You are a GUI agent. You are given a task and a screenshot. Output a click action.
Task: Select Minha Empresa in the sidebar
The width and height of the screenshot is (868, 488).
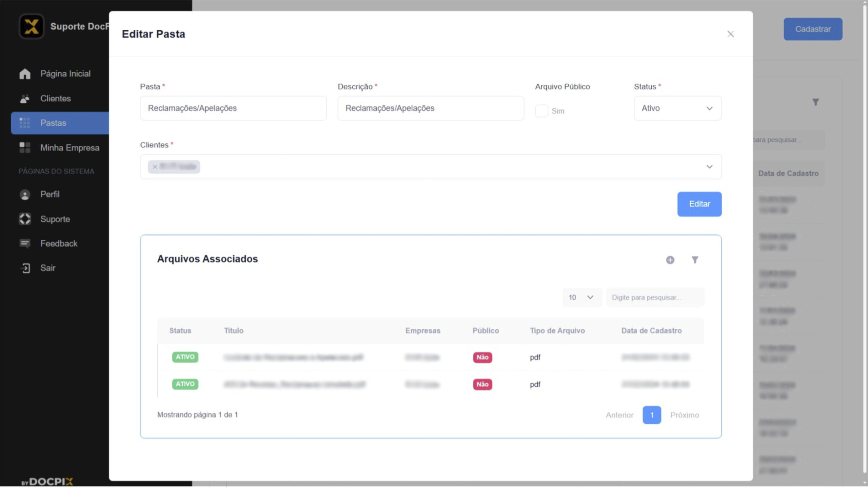click(x=70, y=148)
